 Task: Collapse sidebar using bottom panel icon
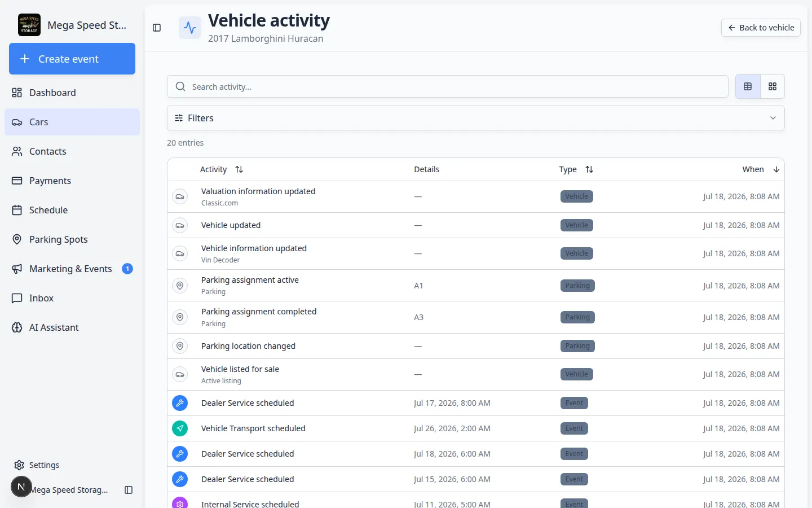pyautogui.click(x=129, y=490)
